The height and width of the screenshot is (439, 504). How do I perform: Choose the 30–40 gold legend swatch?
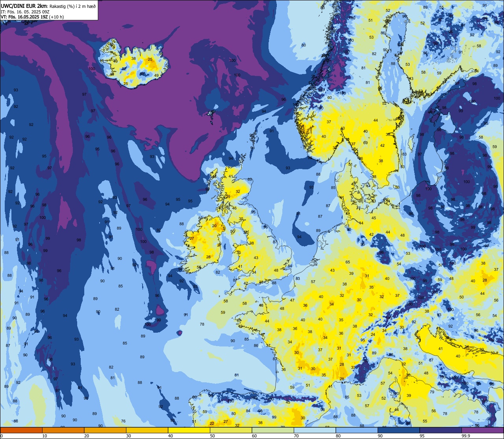click(x=147, y=430)
